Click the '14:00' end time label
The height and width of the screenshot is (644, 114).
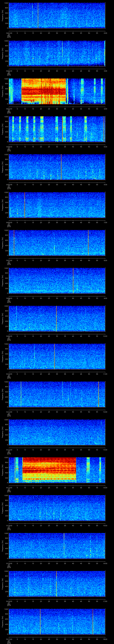(x=105, y=488)
